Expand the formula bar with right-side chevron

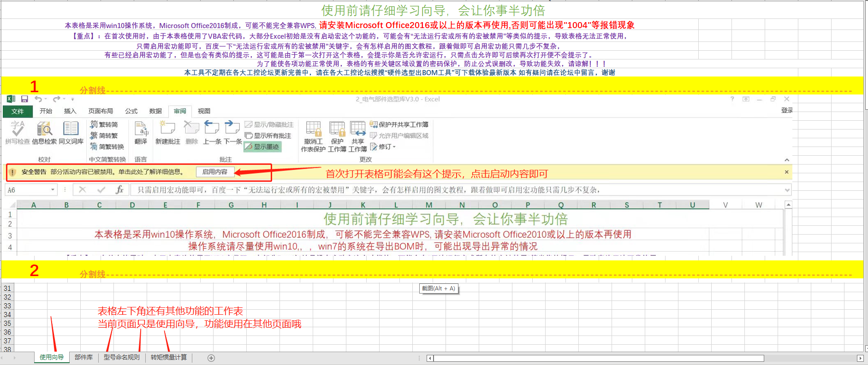coord(787,190)
